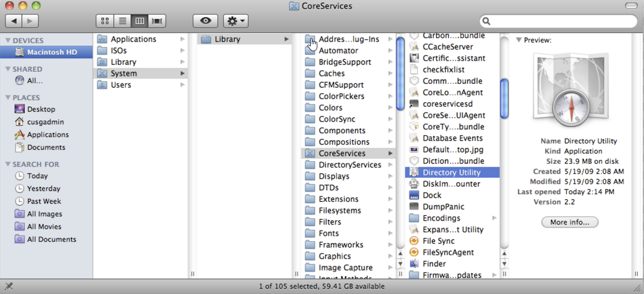
Task: Open the Automator folder
Action: (348, 51)
